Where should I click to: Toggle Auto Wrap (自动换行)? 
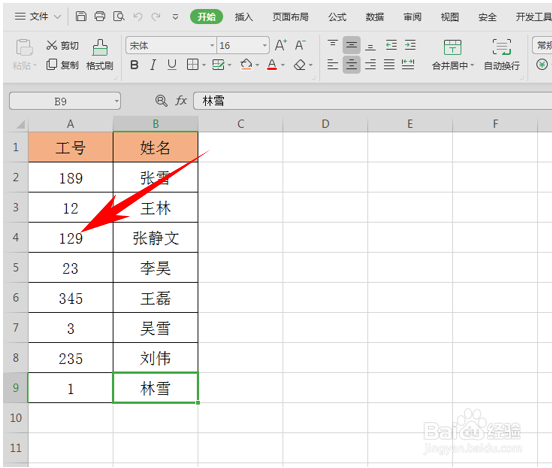(x=502, y=55)
